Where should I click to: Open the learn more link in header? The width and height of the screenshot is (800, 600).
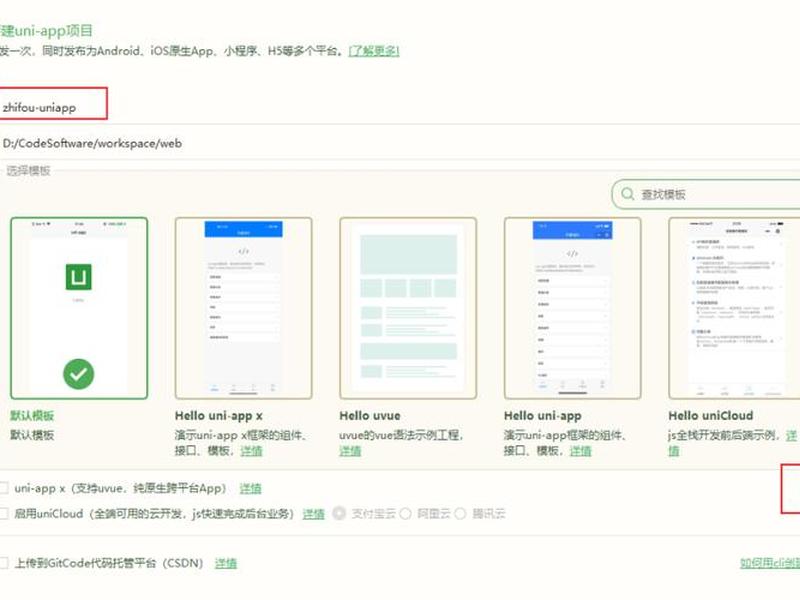coord(374,51)
